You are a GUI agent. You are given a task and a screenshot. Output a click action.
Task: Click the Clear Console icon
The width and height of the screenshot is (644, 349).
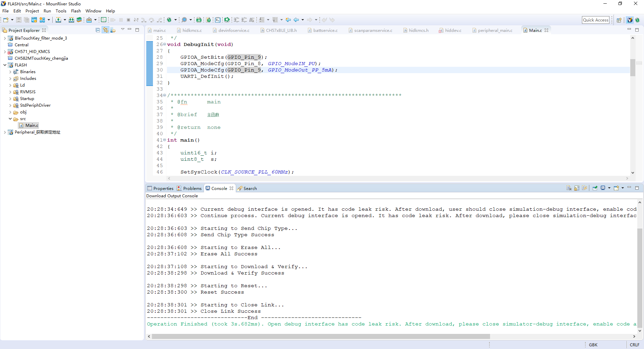tap(569, 188)
